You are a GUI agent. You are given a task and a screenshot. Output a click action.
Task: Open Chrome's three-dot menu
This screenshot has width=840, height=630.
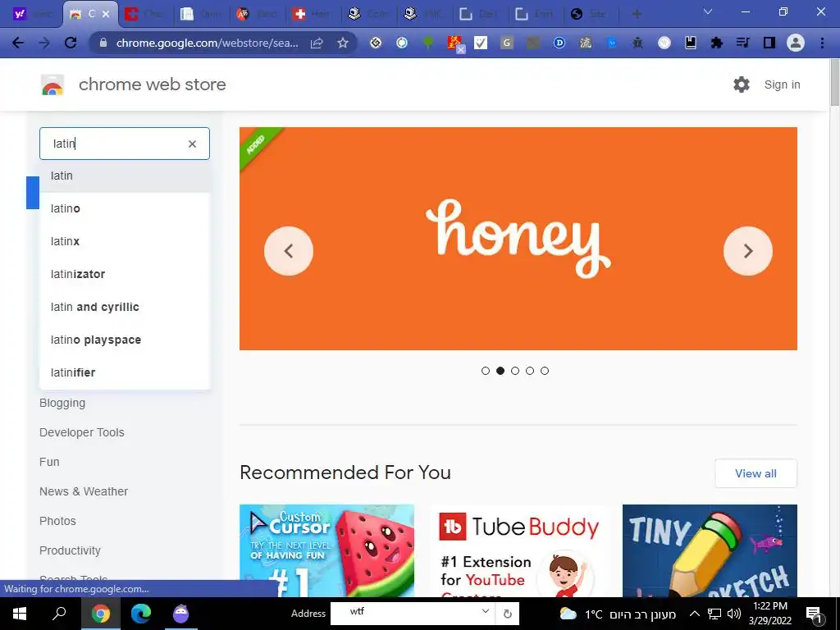click(822, 43)
